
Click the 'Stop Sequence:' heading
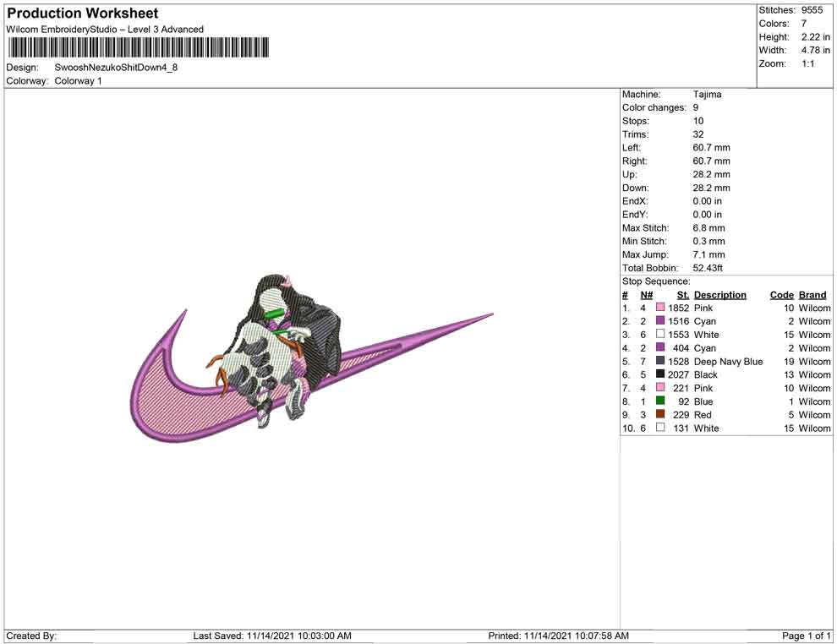[x=656, y=281]
